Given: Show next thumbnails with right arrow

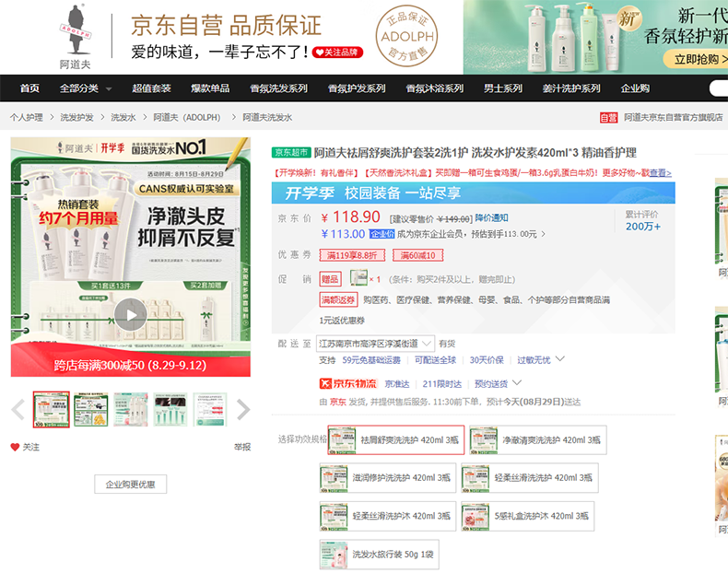Looking at the screenshot, I should coord(243,410).
